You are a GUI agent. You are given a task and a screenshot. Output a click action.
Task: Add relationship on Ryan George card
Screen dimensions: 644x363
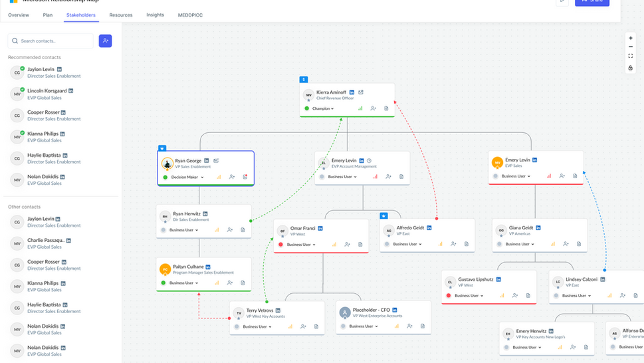[x=232, y=177]
